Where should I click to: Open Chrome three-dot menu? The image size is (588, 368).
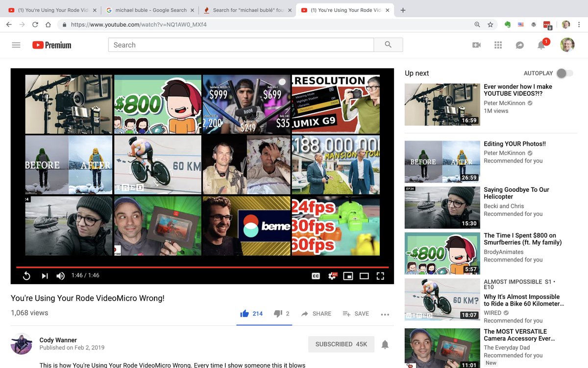pos(580,25)
